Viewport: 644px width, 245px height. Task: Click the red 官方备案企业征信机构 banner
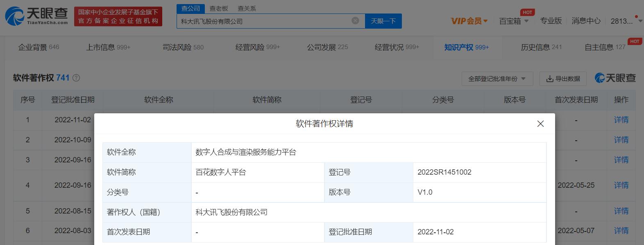(x=118, y=16)
